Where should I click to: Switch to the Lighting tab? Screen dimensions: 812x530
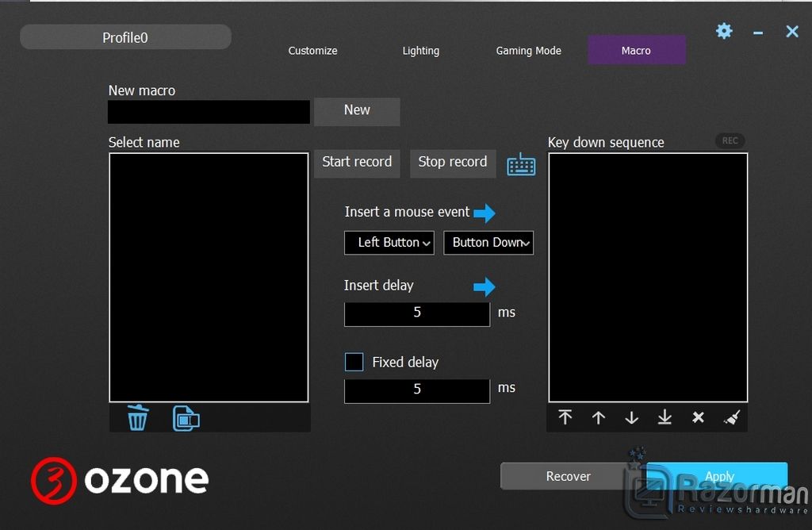pos(420,50)
